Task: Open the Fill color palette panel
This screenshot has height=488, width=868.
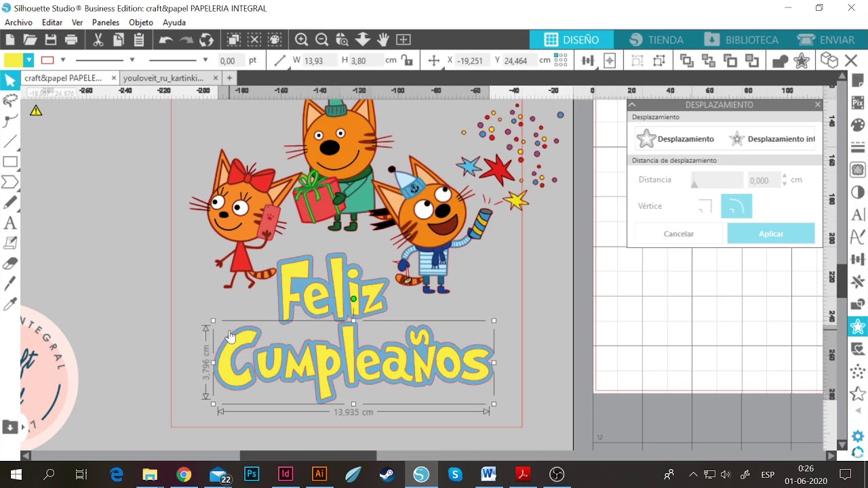Action: 858,125
